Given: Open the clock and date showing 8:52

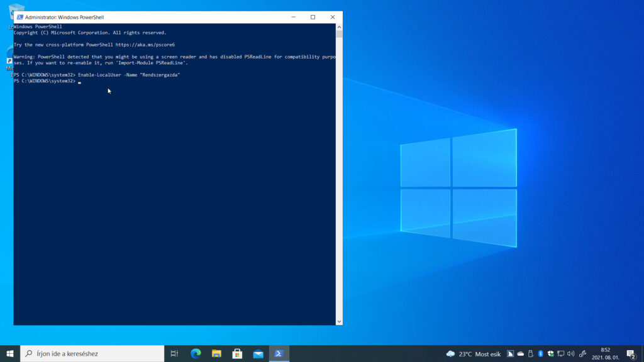Looking at the screenshot, I should (x=606, y=353).
